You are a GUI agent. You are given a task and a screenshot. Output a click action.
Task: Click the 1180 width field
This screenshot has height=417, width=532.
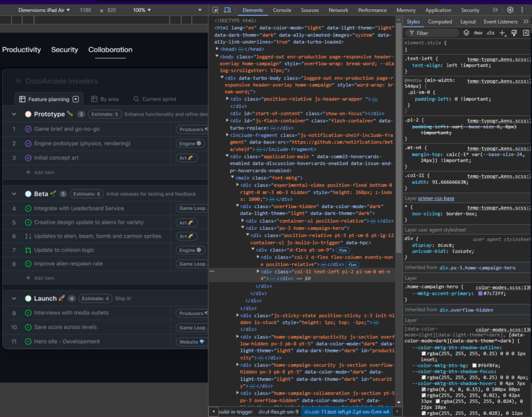coord(86,10)
